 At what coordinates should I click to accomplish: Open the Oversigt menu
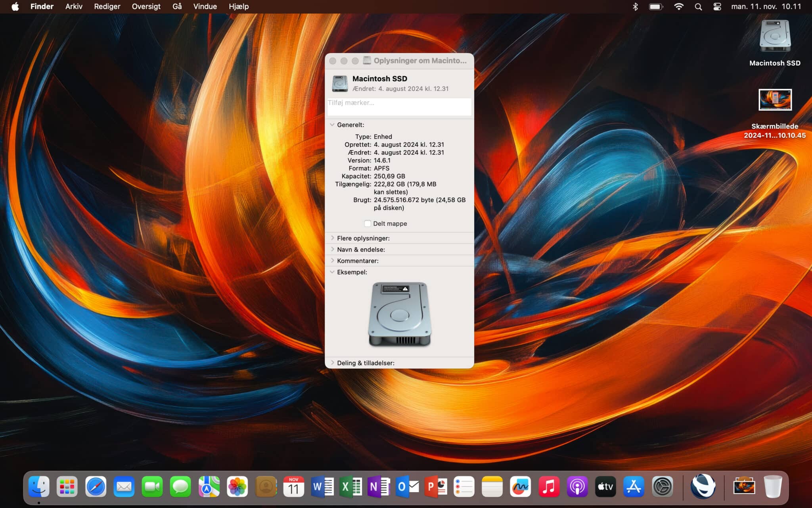pos(146,7)
